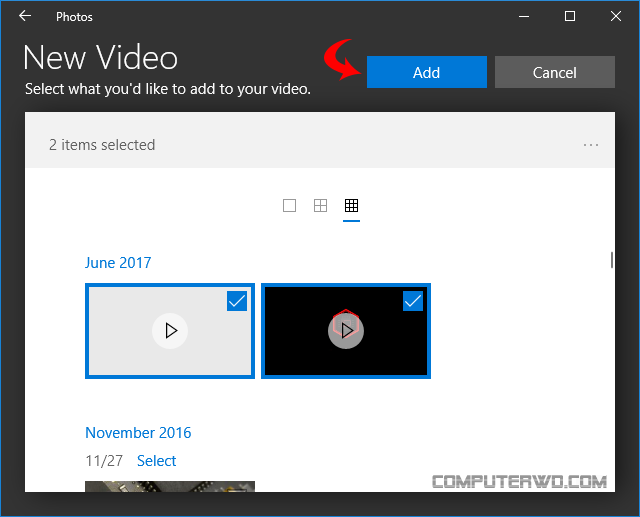Image resolution: width=640 pixels, height=517 pixels.
Task: Click the Photos title text
Action: click(74, 17)
